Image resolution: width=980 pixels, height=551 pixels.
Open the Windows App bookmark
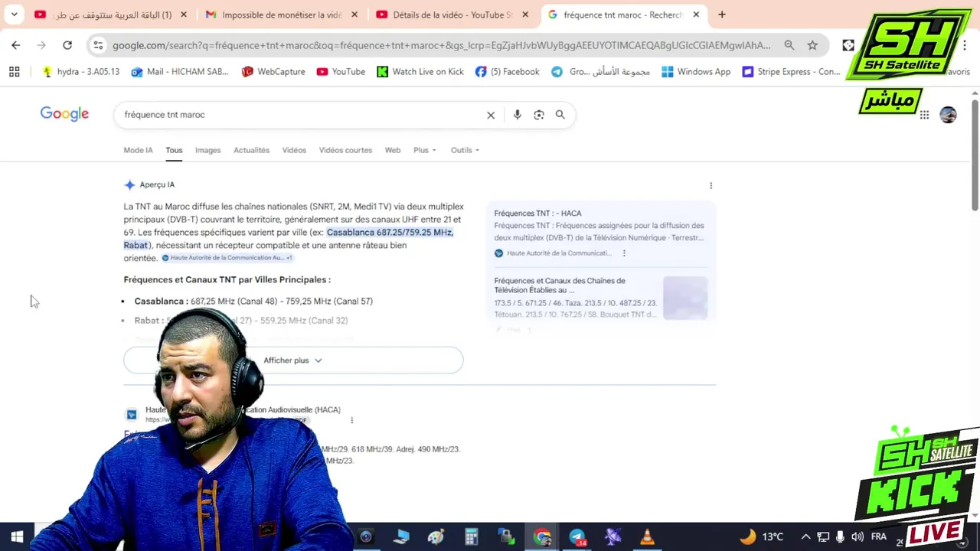696,71
